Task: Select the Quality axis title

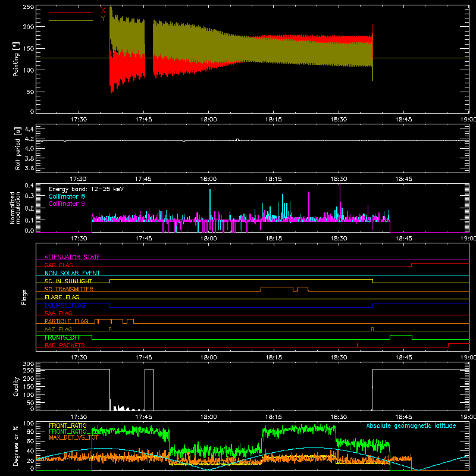Action: click(16, 386)
